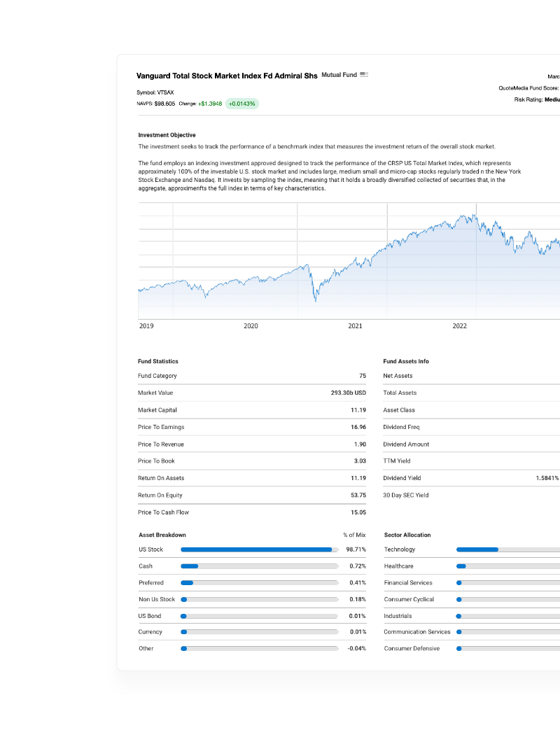The image size is (560, 744).
Task: Click the Vanguard Total Stock Market fund title
Action: 227,76
